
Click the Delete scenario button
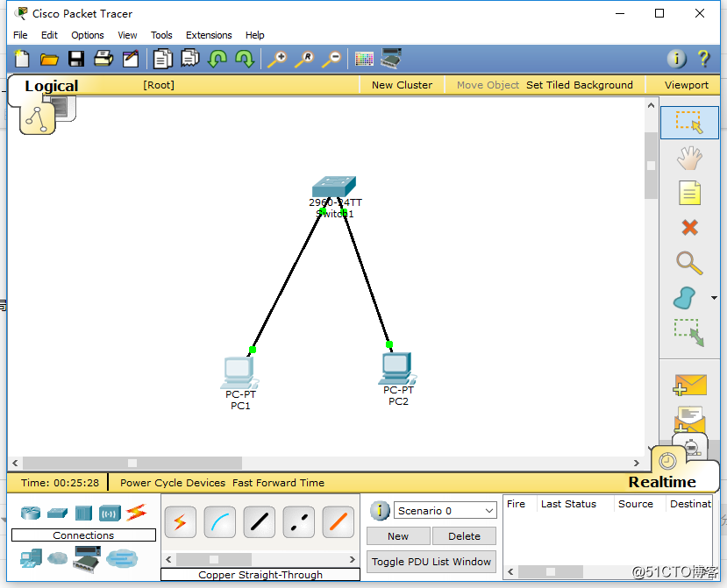tap(464, 536)
